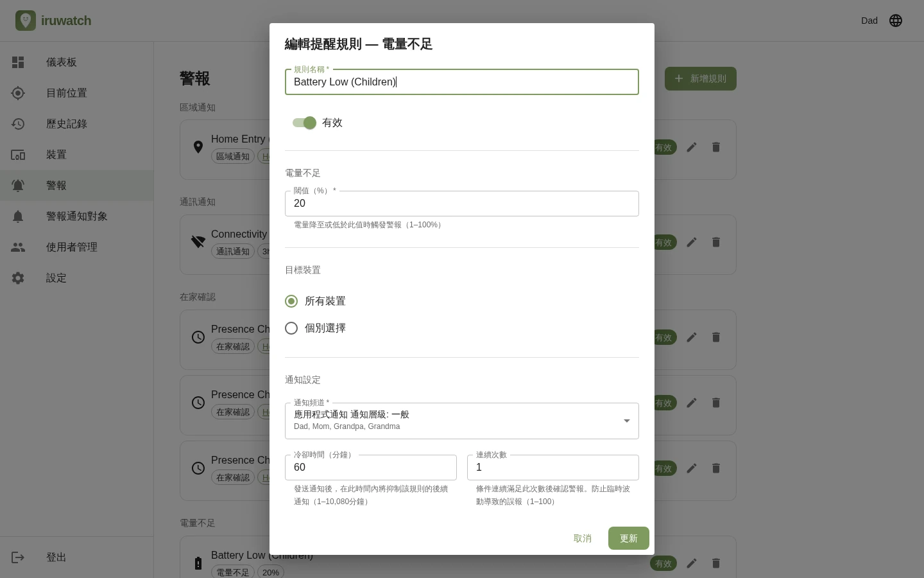Click the 警報通知對象 bell icon
The image size is (924, 578).
(x=18, y=216)
